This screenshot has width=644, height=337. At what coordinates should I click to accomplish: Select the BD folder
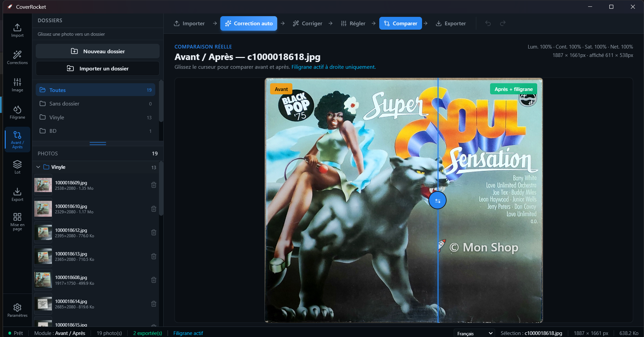tap(95, 131)
